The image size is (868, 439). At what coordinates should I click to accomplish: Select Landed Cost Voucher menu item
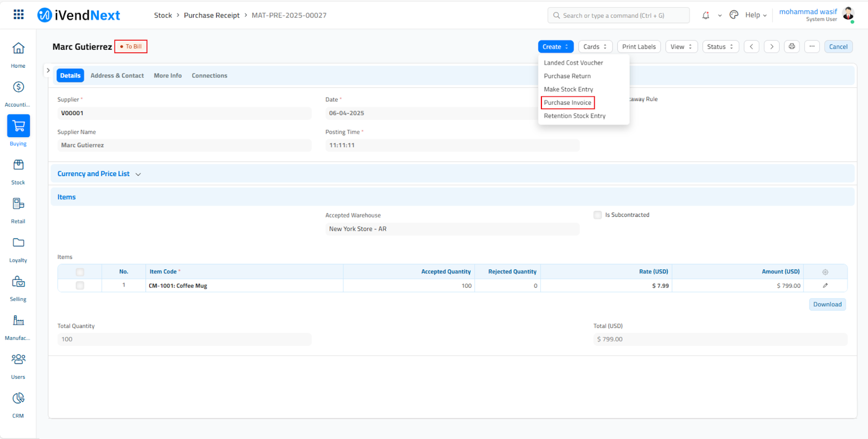(x=573, y=63)
